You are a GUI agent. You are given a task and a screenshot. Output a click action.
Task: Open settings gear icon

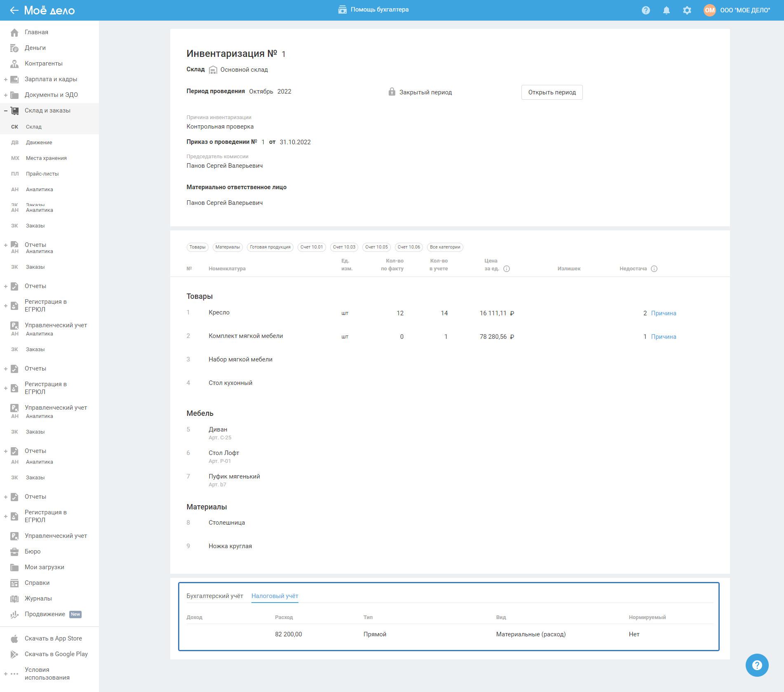(687, 10)
